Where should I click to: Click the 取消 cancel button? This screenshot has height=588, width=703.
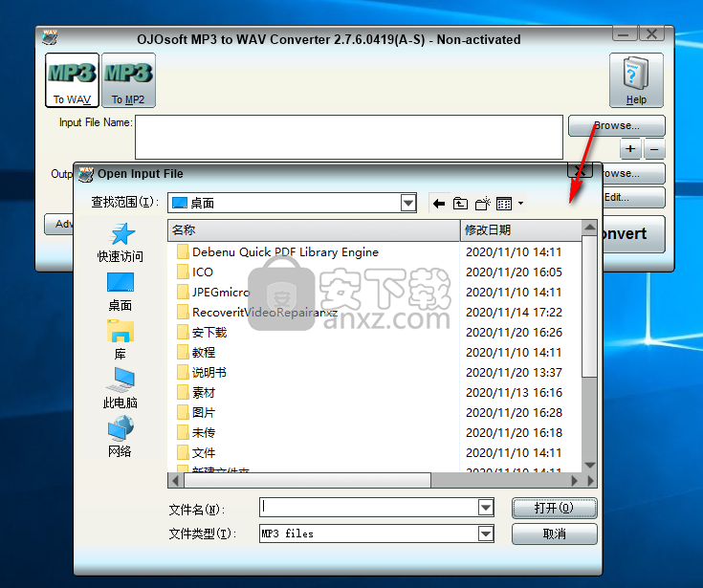[x=554, y=534]
